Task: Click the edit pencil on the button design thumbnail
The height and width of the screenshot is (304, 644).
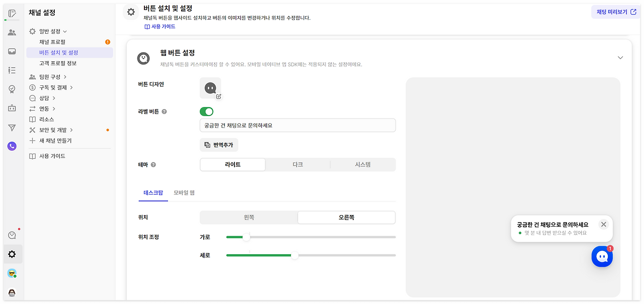Action: tap(217, 95)
